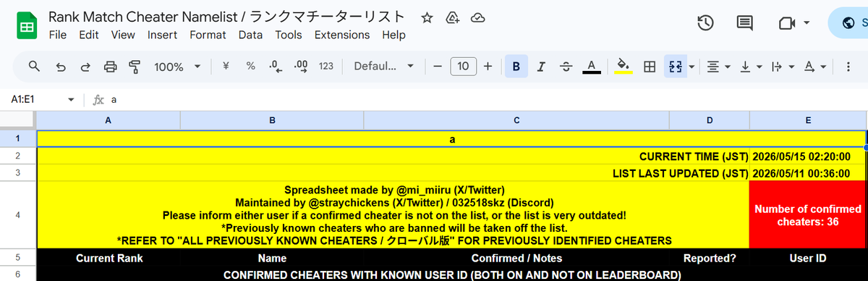This screenshot has width=868, height=281.
Task: Open the Insert menu
Action: tap(162, 35)
